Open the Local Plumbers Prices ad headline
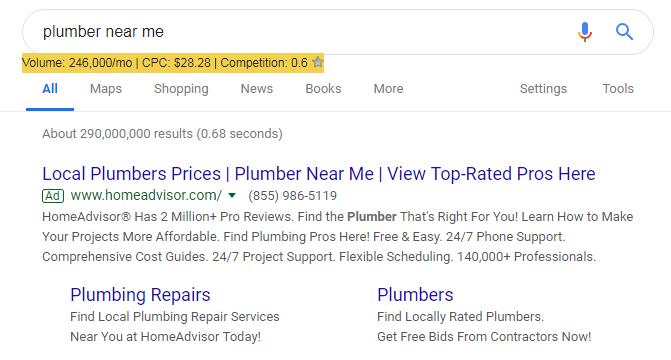Screen dimensions: 671x360 [x=319, y=174]
